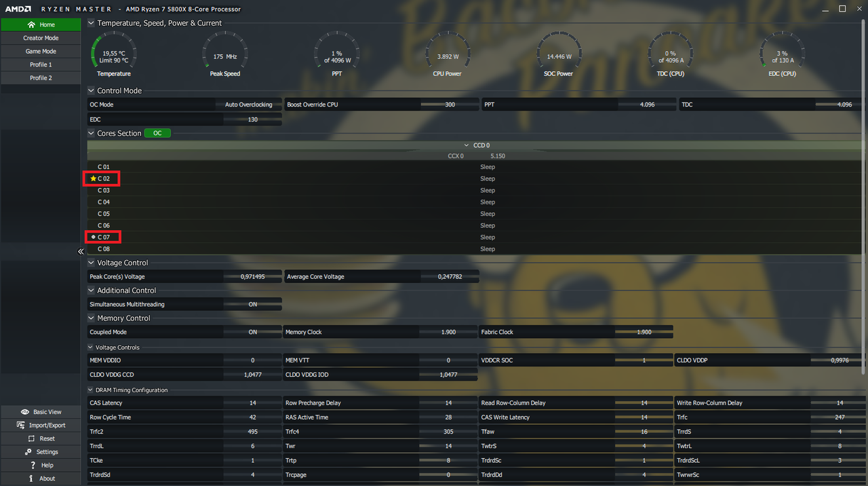This screenshot has width=868, height=486.
Task: Collapse the Control Mode section
Action: 92,90
